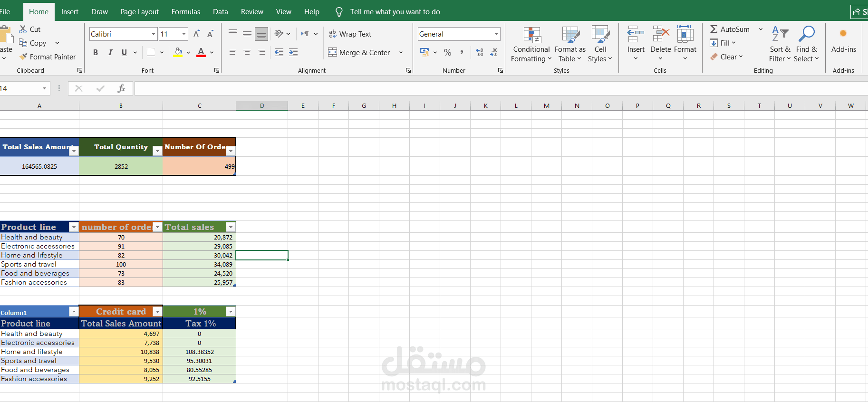Open the font size dropdown
Image resolution: width=868 pixels, height=402 pixels.
click(x=184, y=34)
